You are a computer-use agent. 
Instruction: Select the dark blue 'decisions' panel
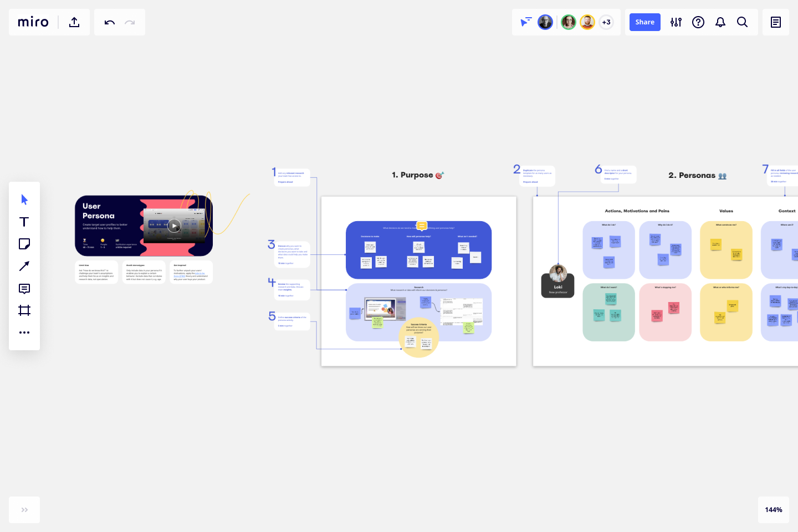pos(418,250)
